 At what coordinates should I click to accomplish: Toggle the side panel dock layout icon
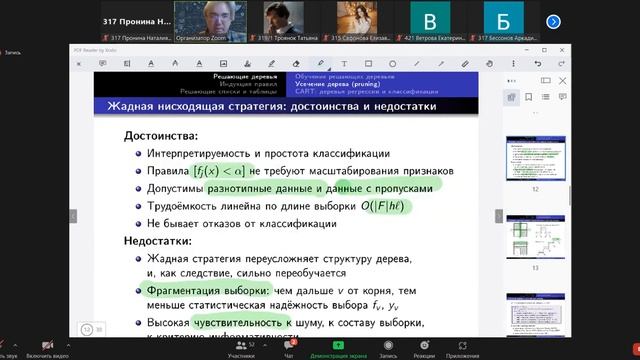(x=546, y=80)
